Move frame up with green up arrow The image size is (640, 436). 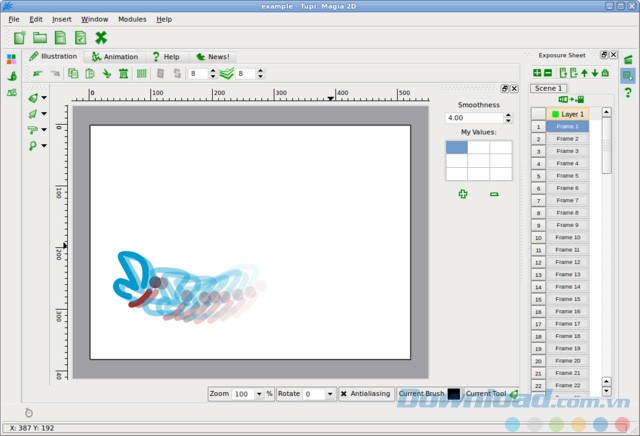(x=584, y=73)
